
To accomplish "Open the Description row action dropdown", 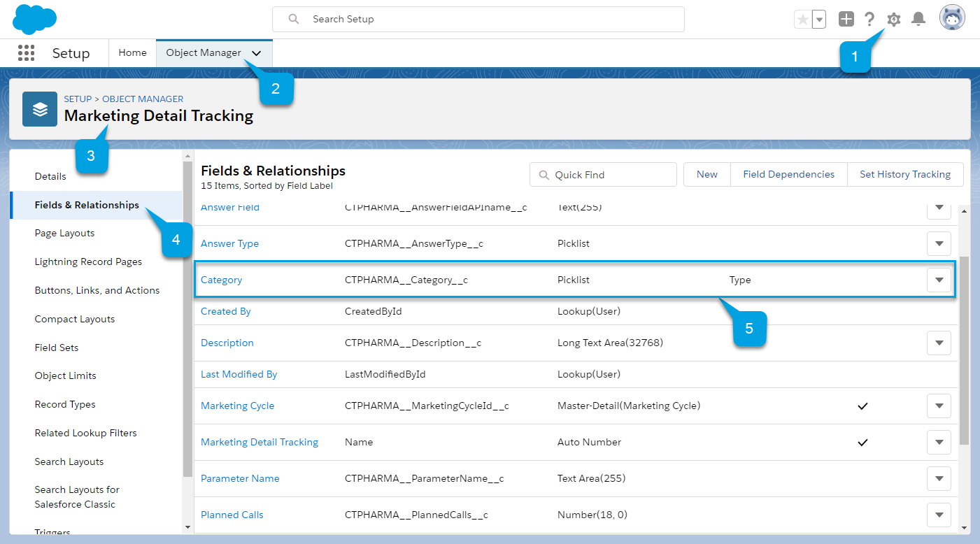I will pos(939,343).
